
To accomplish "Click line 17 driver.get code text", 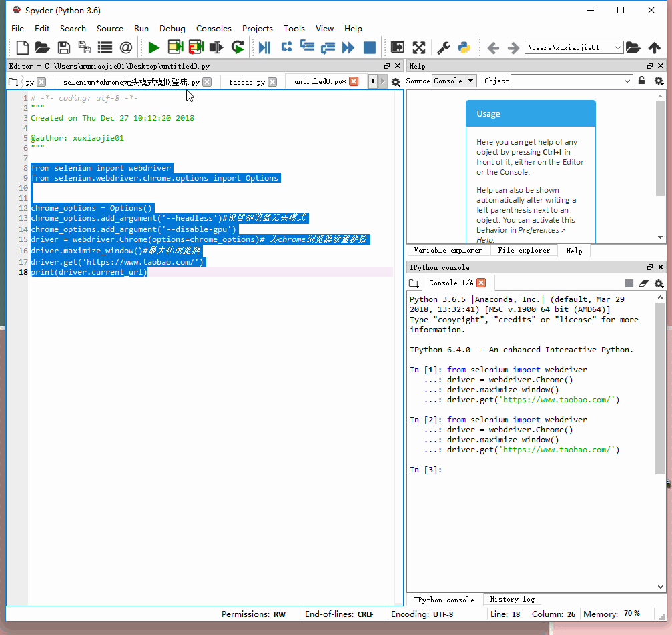I will (117, 262).
